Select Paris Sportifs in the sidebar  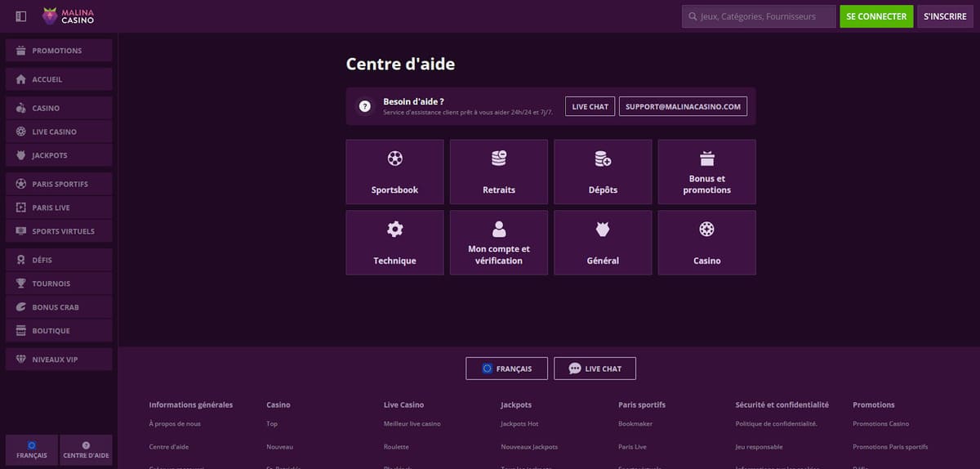(58, 184)
